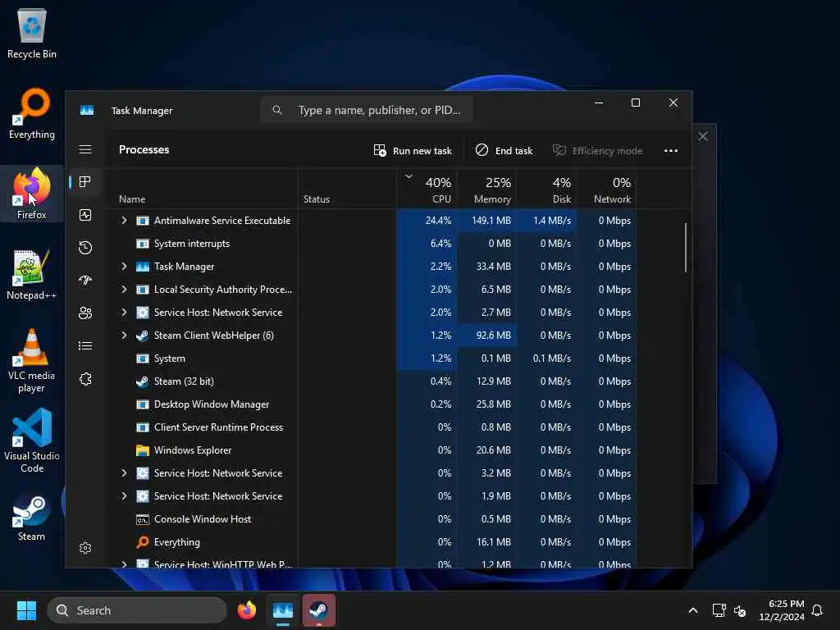840x630 pixels.
Task: Open the Details page sidebar icon
Action: click(x=85, y=346)
